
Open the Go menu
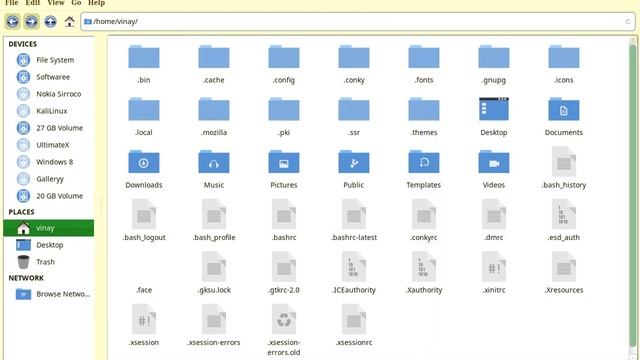coord(76,3)
